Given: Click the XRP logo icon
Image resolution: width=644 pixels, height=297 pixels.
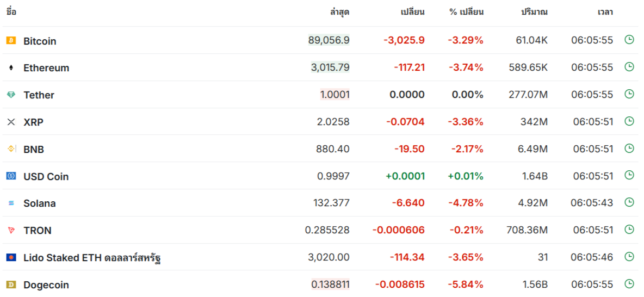Looking at the screenshot, I should coord(11,122).
